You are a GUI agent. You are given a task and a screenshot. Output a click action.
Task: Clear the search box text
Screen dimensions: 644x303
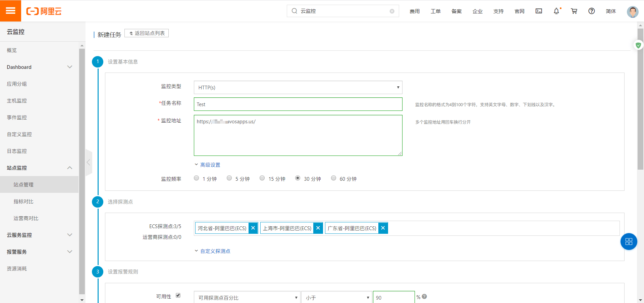392,11
